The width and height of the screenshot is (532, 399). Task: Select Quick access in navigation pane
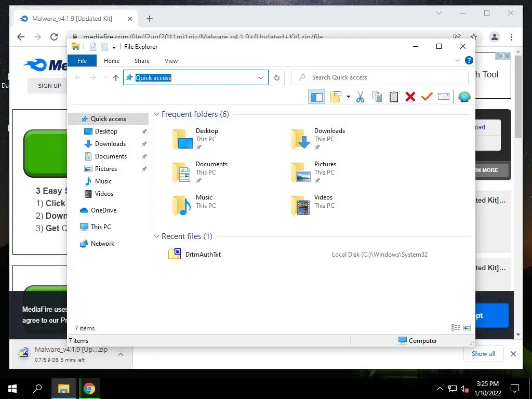point(108,119)
